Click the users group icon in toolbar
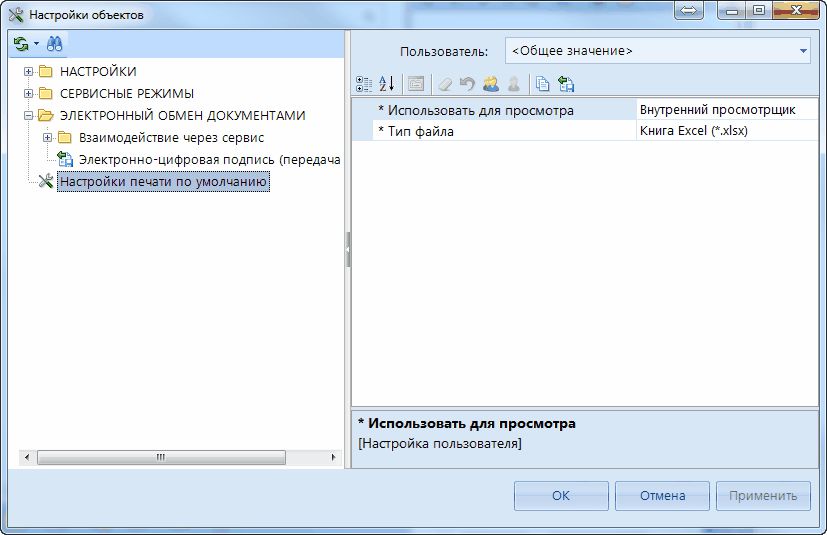The image size is (827, 535). (x=490, y=84)
